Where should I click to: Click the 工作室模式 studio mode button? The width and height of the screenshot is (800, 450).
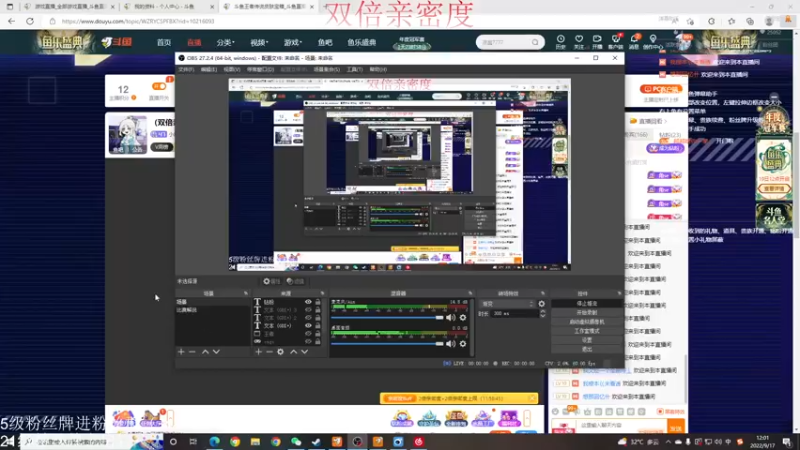(x=587, y=331)
